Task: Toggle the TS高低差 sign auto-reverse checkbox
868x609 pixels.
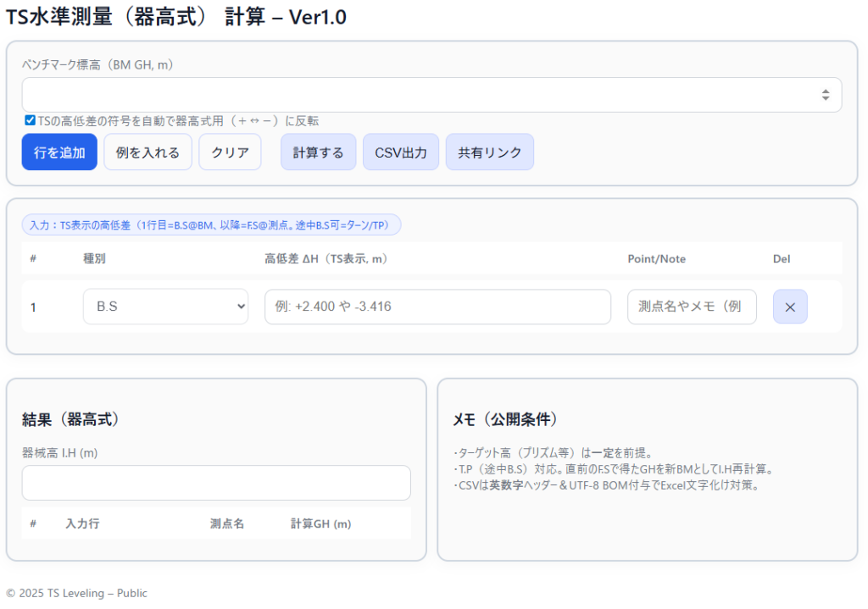Action: [x=31, y=120]
